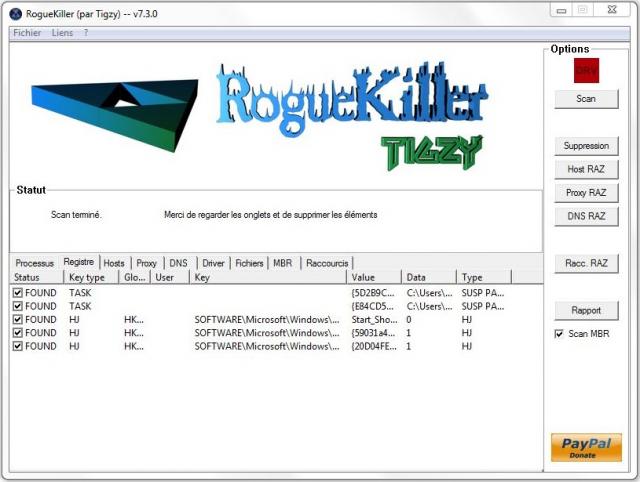Select the {20D04FE... value cell
The image size is (640, 482).
click(374, 347)
